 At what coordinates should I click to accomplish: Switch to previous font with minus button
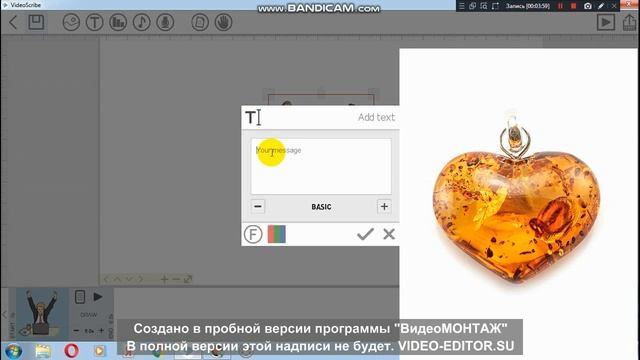258,207
